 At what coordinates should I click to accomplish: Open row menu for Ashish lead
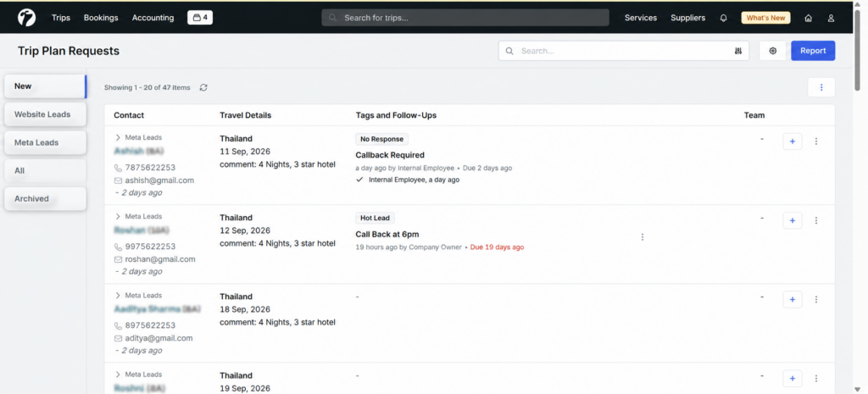(x=816, y=142)
